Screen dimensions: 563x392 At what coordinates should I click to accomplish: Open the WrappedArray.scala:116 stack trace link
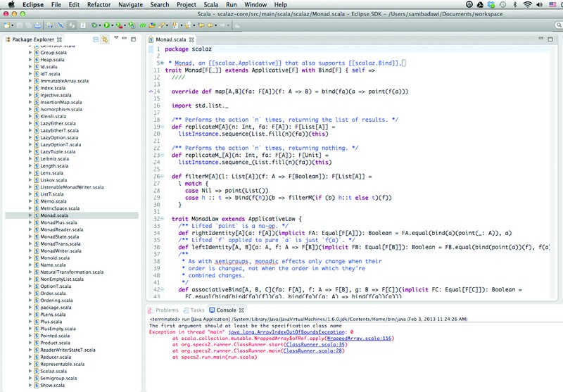tap(359, 338)
